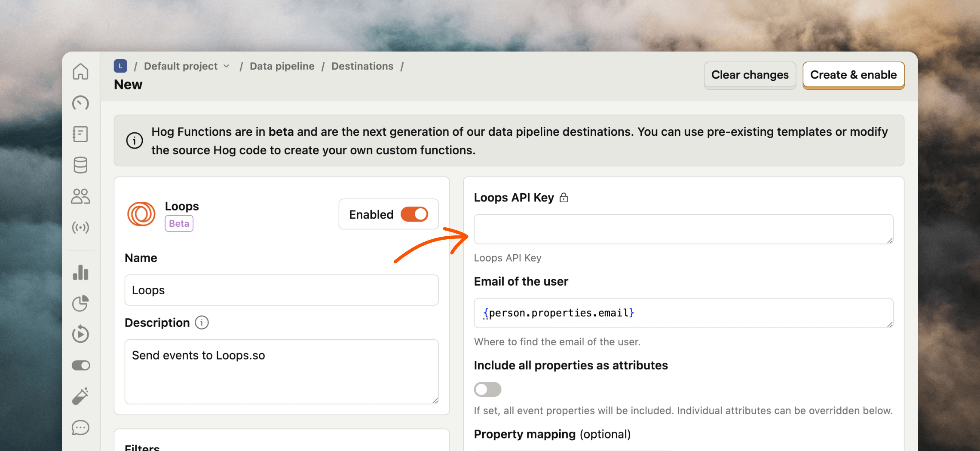Click the Clear changes button
The width and height of the screenshot is (980, 451).
point(750,75)
